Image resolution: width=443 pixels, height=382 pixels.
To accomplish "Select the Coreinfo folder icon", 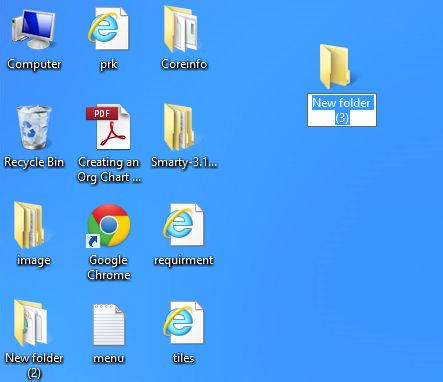I will coord(182,29).
